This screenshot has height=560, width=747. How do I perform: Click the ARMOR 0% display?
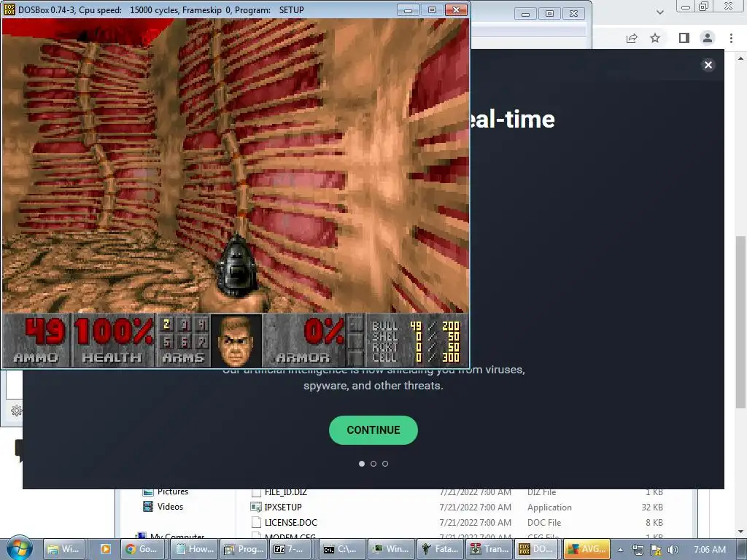[304, 340]
